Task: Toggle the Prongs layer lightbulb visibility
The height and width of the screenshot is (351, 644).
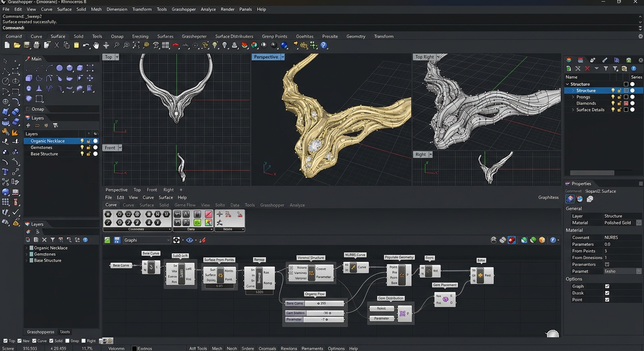Action: click(614, 97)
